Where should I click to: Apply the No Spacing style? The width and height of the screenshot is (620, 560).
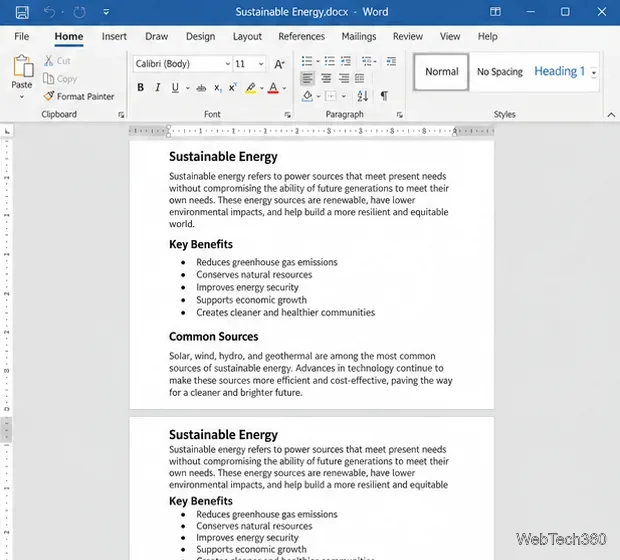coord(499,72)
